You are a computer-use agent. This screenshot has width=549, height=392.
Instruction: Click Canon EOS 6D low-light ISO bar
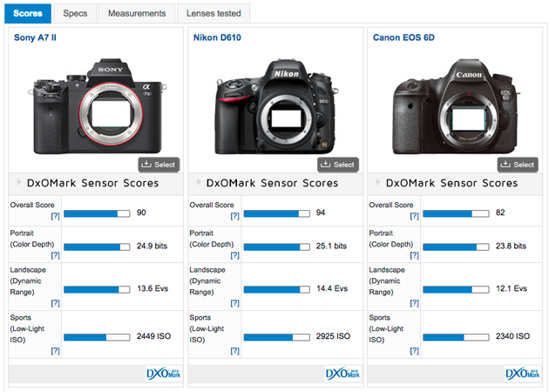[456, 337]
